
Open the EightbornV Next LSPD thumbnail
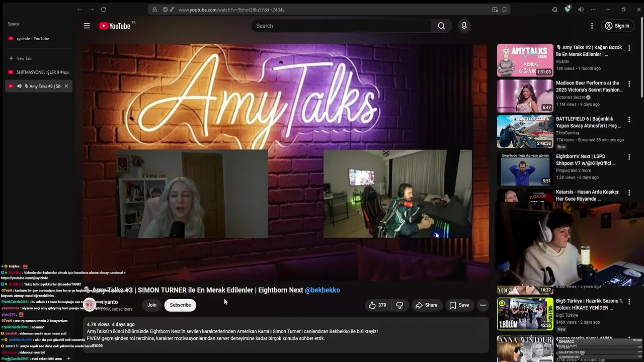(x=525, y=169)
